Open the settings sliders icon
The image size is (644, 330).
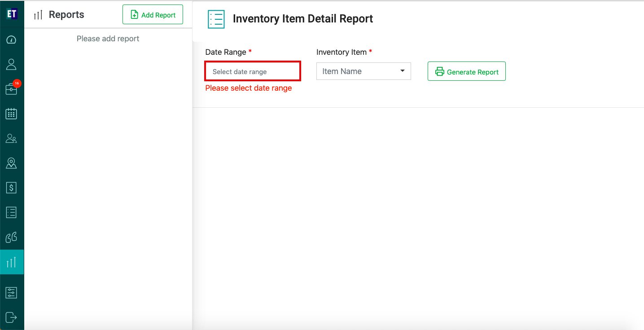tap(11, 293)
